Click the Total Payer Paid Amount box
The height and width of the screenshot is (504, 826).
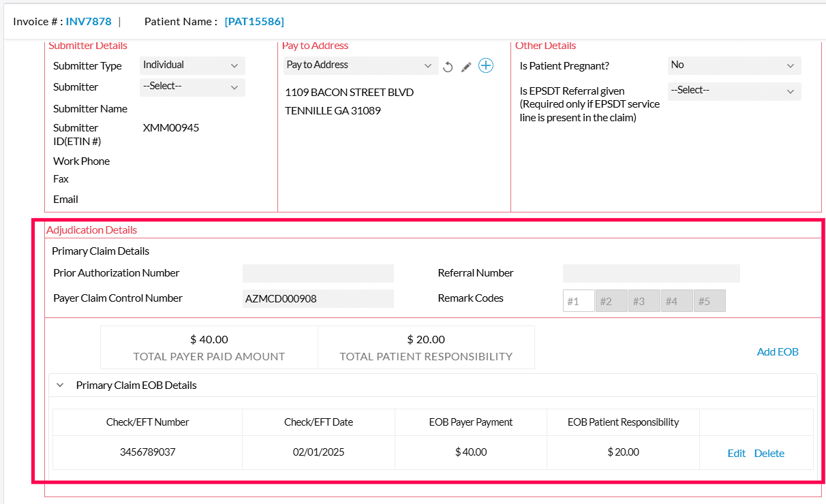tap(209, 347)
